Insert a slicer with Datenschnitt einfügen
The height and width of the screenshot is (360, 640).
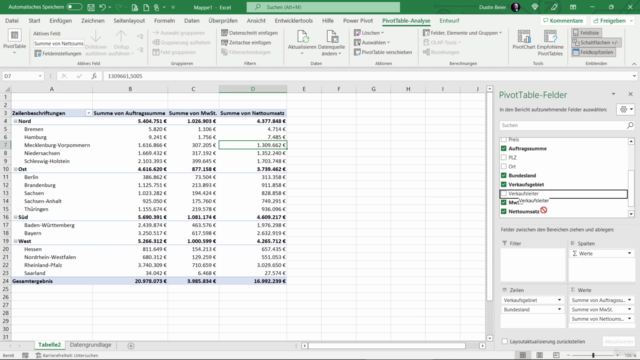click(249, 33)
